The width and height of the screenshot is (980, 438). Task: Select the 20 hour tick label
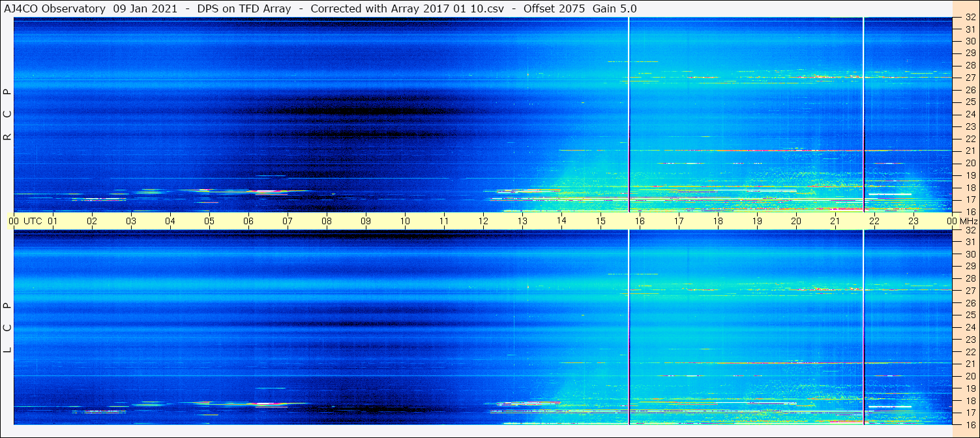click(796, 222)
